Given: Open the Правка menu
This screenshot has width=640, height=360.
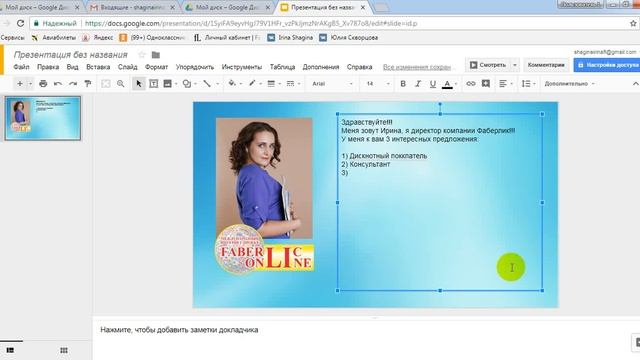Looking at the screenshot, I should (x=48, y=67).
